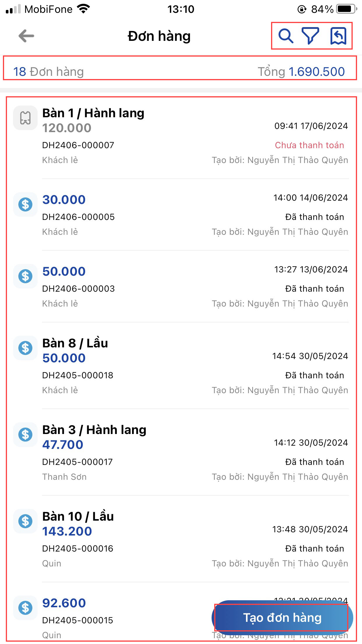Open the order filter funnel icon
Screen dimensions: 362x644
point(310,36)
